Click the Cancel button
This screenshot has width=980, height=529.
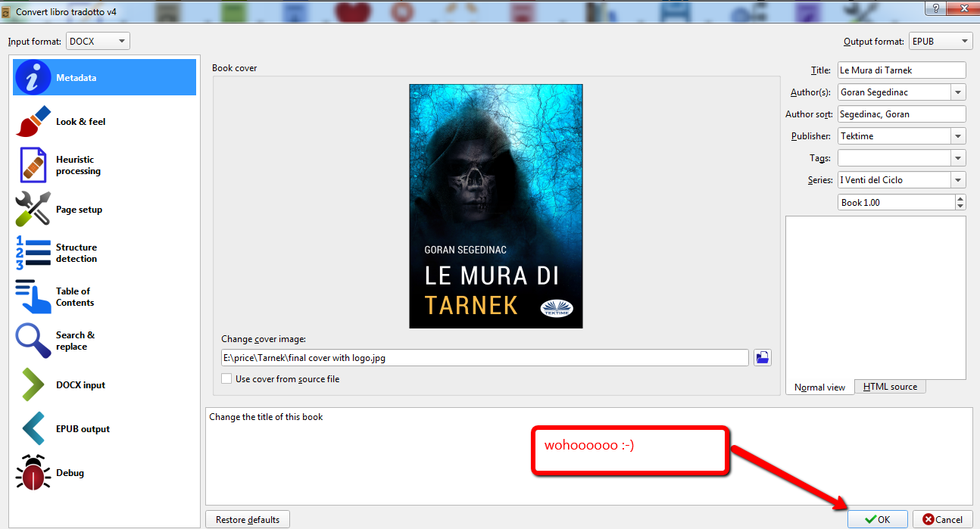point(943,519)
